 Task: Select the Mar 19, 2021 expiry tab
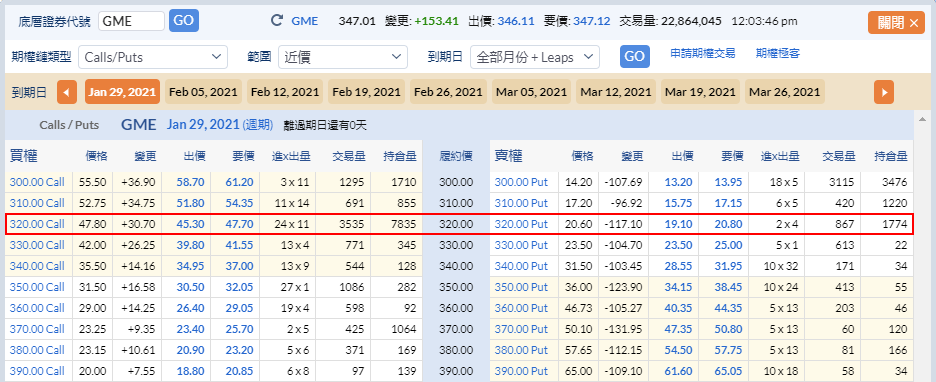click(700, 93)
